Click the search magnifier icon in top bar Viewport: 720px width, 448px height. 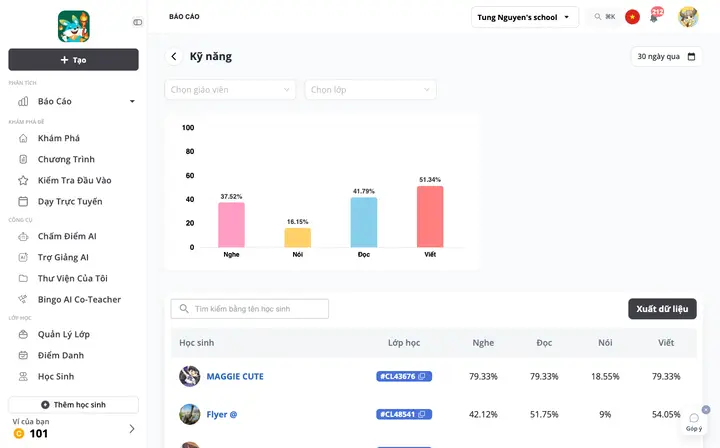click(x=597, y=17)
